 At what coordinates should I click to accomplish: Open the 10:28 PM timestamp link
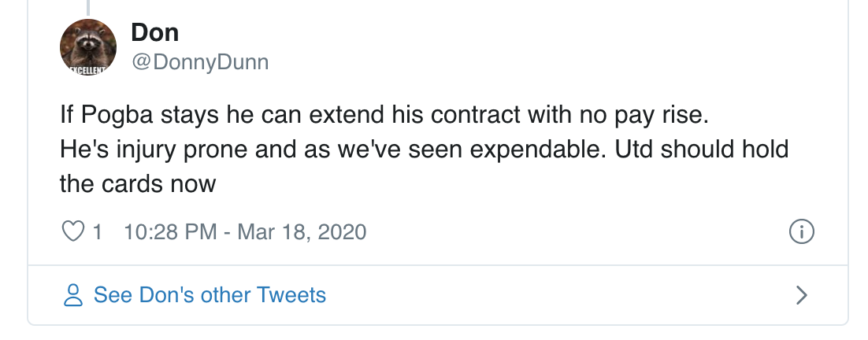coord(170,232)
